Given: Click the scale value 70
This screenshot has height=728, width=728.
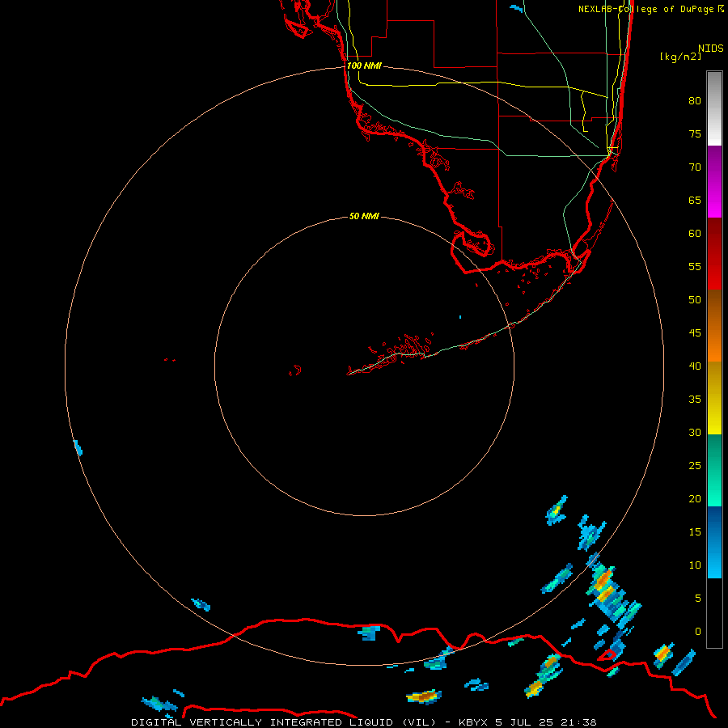Looking at the screenshot, I should [x=695, y=167].
